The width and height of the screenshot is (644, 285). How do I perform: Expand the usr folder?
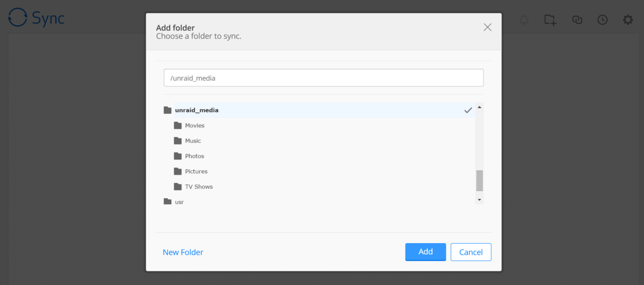pyautogui.click(x=168, y=202)
